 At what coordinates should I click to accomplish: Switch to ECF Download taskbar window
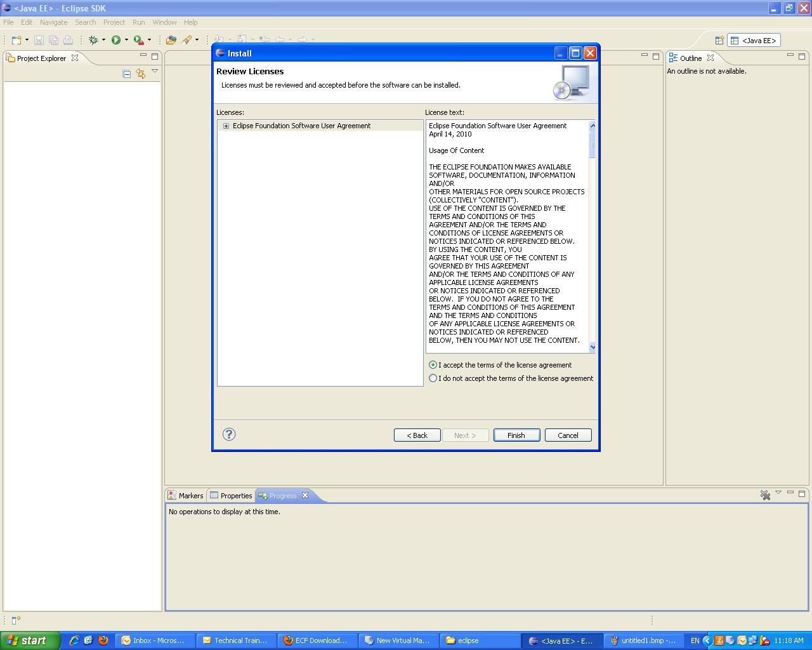tap(317, 640)
